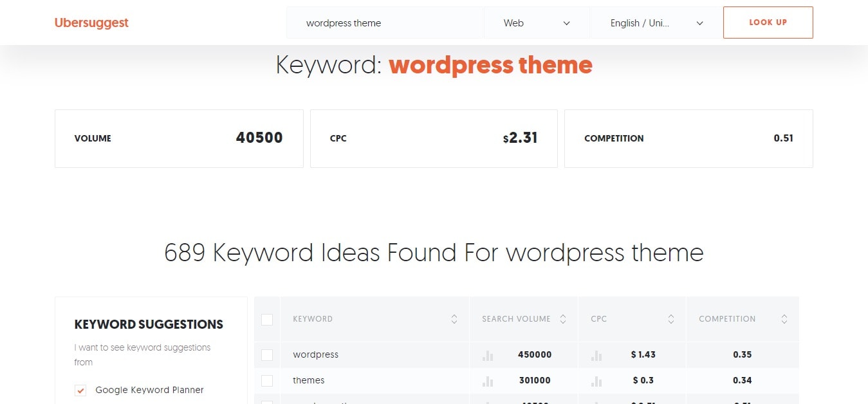868x404 pixels.
Task: Click the 40500 volume figure
Action: click(259, 138)
